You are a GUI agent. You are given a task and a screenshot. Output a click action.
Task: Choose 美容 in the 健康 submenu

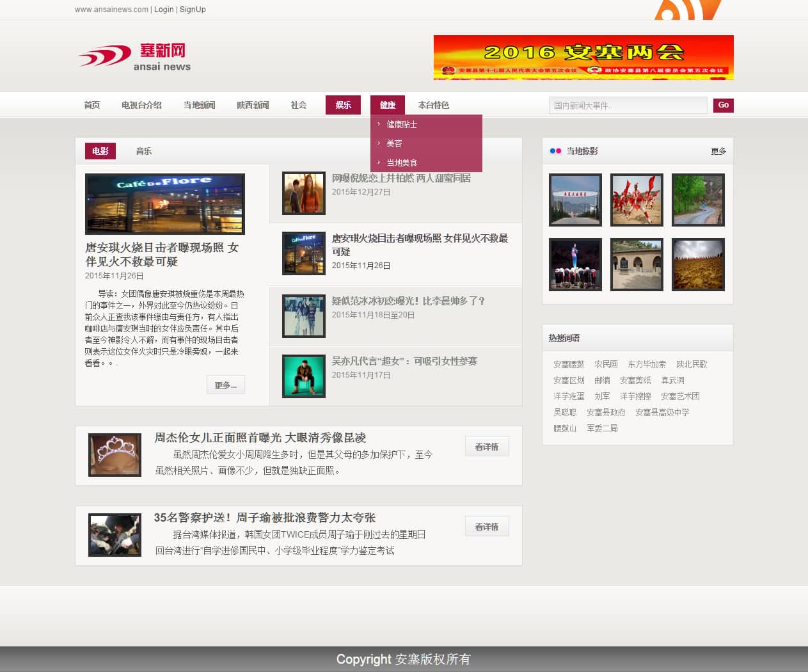[x=394, y=143]
